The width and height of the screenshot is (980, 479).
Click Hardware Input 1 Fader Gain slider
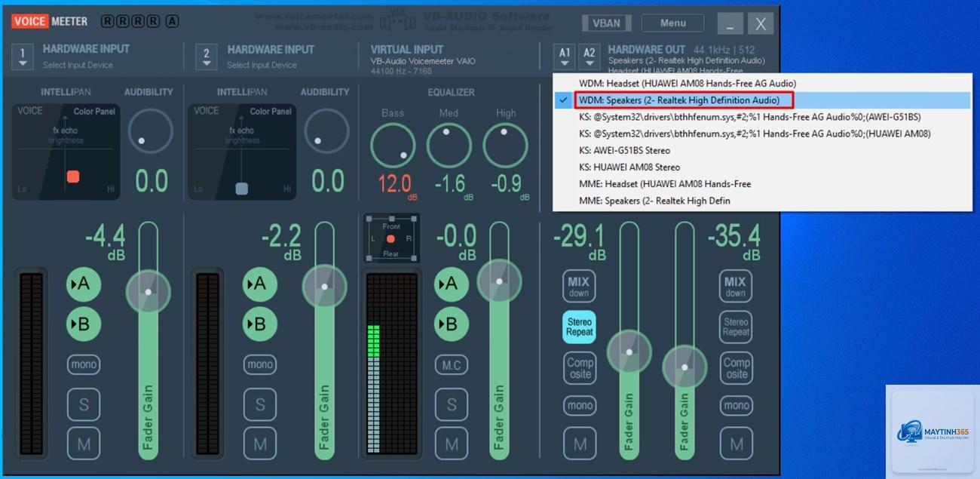tap(149, 339)
